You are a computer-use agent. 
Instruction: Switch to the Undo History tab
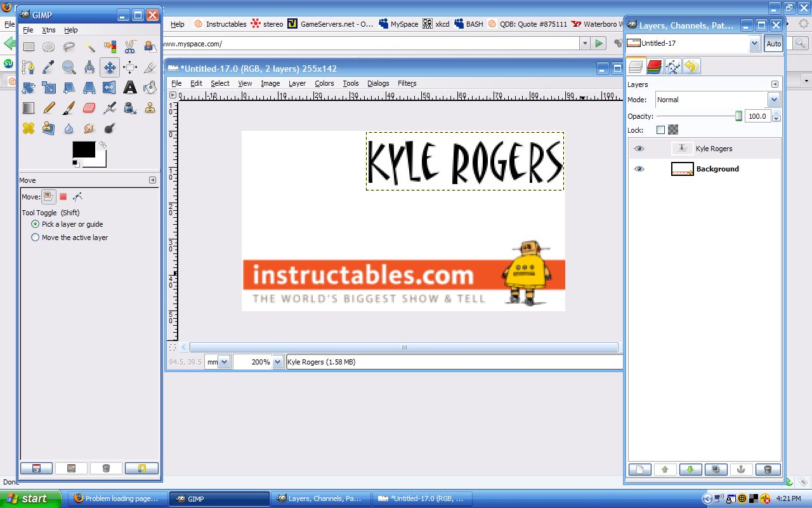(691, 66)
